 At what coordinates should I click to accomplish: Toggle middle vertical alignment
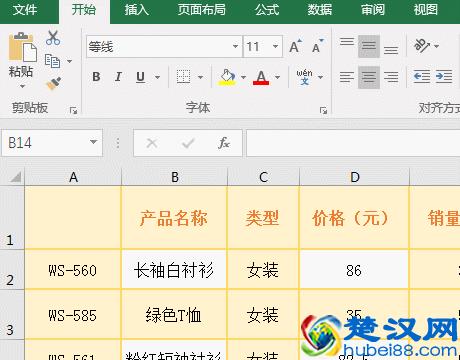369,46
